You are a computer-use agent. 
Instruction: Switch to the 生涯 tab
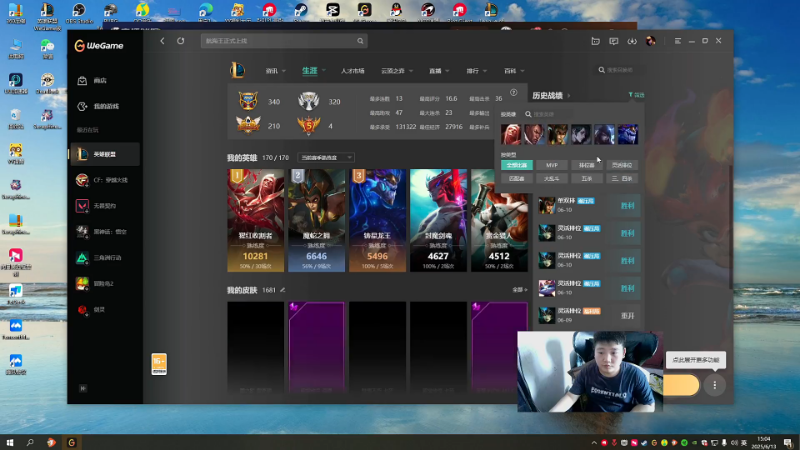click(x=310, y=70)
